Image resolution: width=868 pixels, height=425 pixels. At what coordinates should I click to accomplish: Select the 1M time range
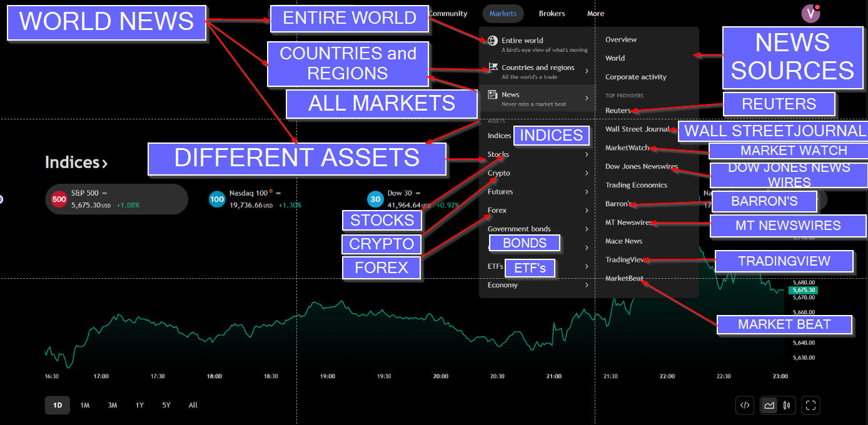(x=84, y=405)
